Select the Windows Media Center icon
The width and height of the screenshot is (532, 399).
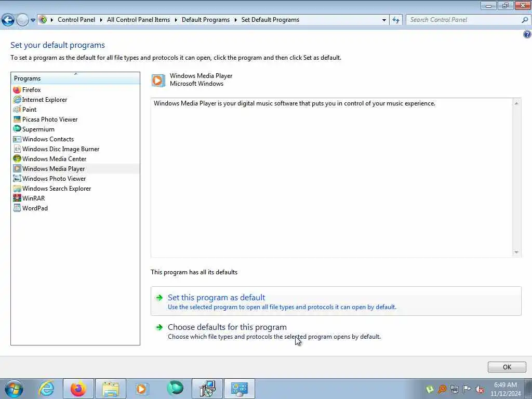17,159
